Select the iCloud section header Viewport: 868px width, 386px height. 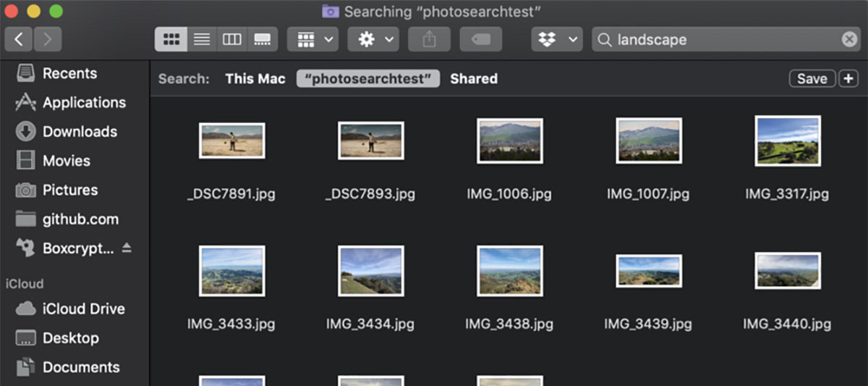tap(25, 283)
